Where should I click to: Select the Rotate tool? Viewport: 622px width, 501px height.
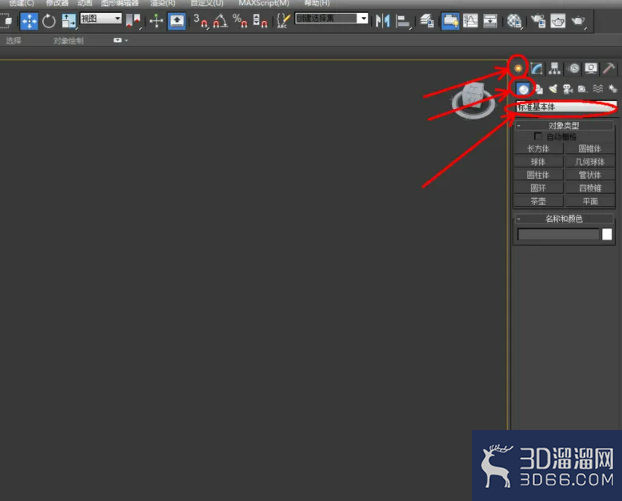49,21
